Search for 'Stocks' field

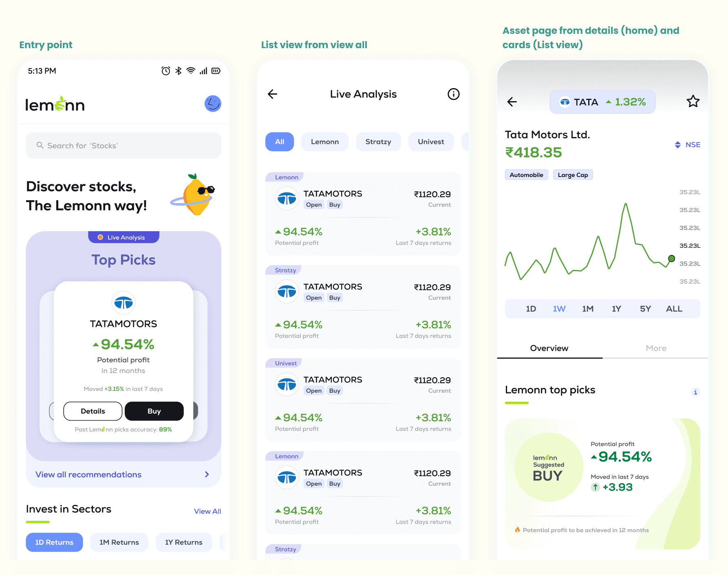[124, 145]
